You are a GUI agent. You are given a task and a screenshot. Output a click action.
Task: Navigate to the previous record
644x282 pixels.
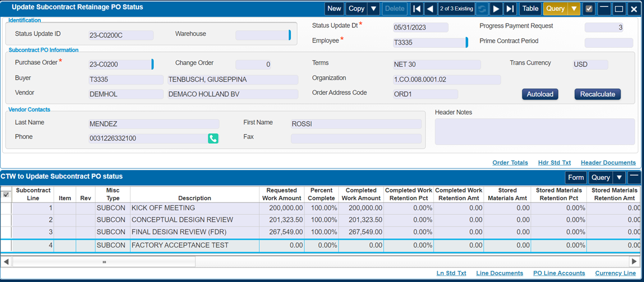pyautogui.click(x=430, y=8)
